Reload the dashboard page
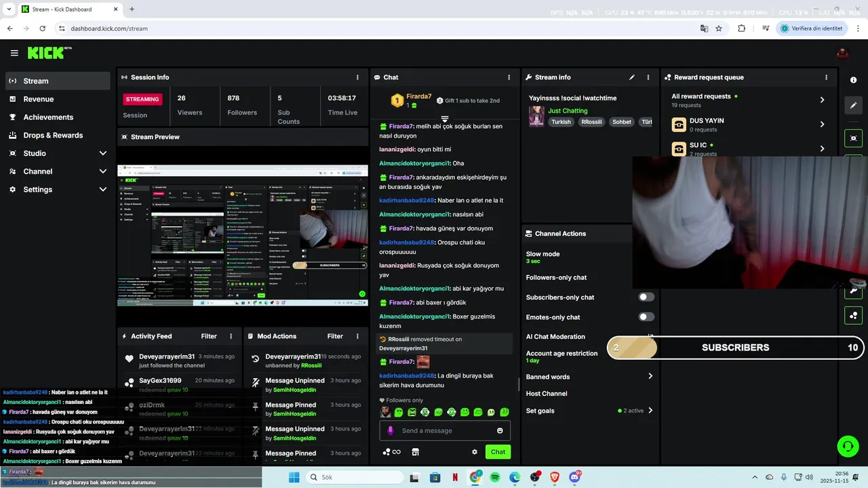Viewport: 868px width, 488px height. (42, 28)
